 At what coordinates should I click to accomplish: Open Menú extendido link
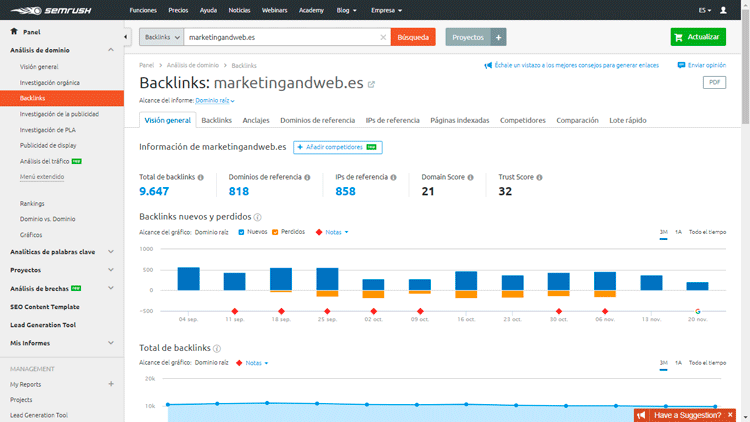point(42,177)
